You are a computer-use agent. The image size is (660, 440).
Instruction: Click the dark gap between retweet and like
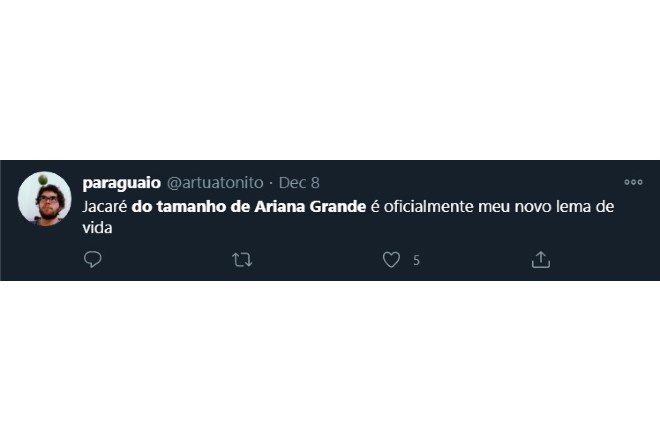(x=317, y=260)
